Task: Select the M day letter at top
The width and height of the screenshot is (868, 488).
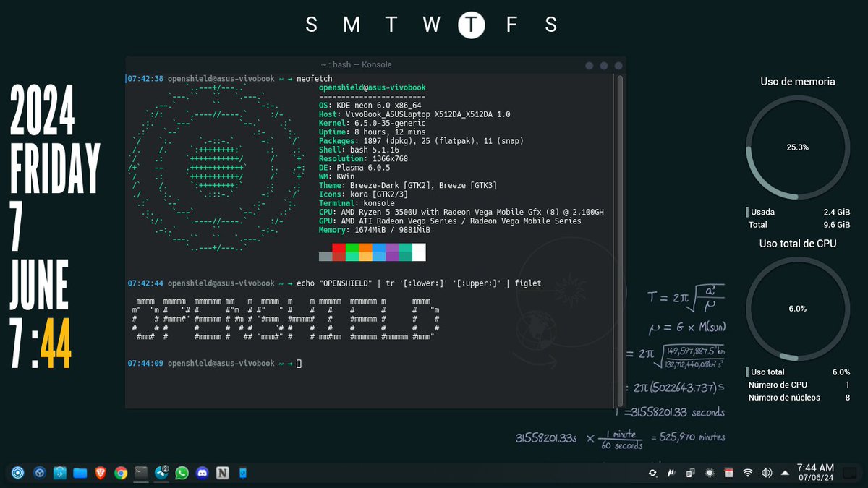Action: pyautogui.click(x=352, y=25)
